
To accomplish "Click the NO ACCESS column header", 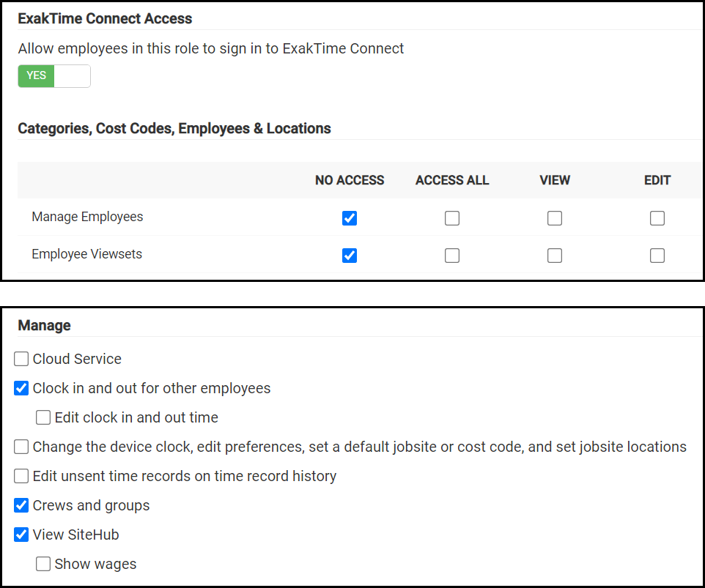I will [350, 180].
